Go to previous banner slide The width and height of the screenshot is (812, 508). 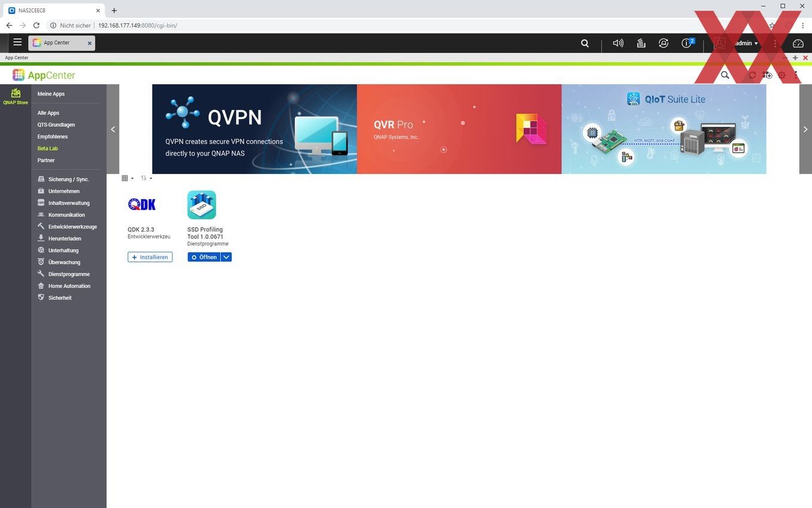(x=113, y=129)
